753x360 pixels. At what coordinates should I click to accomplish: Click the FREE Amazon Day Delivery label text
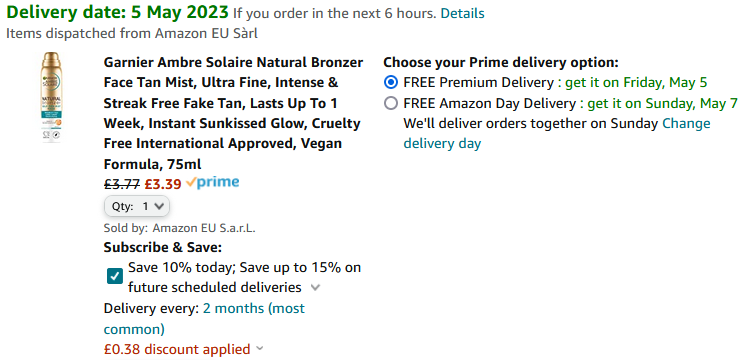coord(489,103)
